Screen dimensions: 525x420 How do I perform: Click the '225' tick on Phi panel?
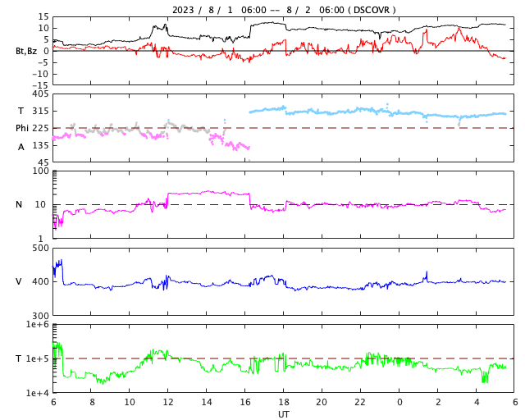pos(40,128)
